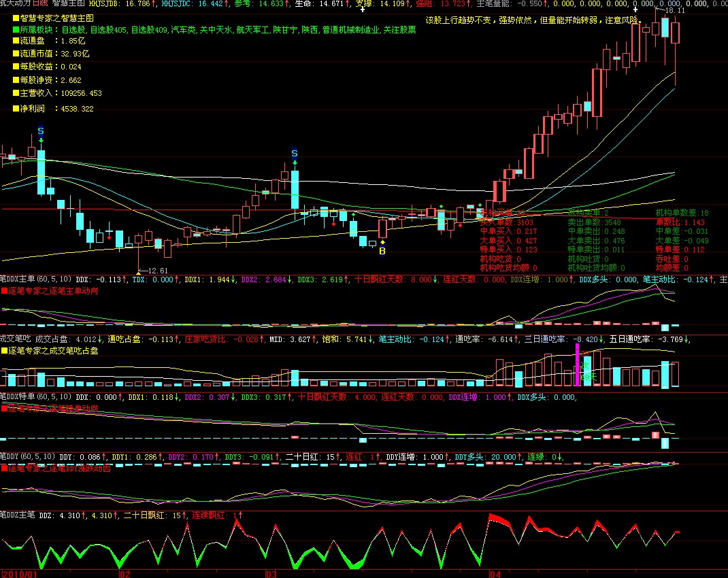This screenshot has width=728, height=578.
Task: Click the 每股净资: 2.662 line
Action: pos(47,80)
